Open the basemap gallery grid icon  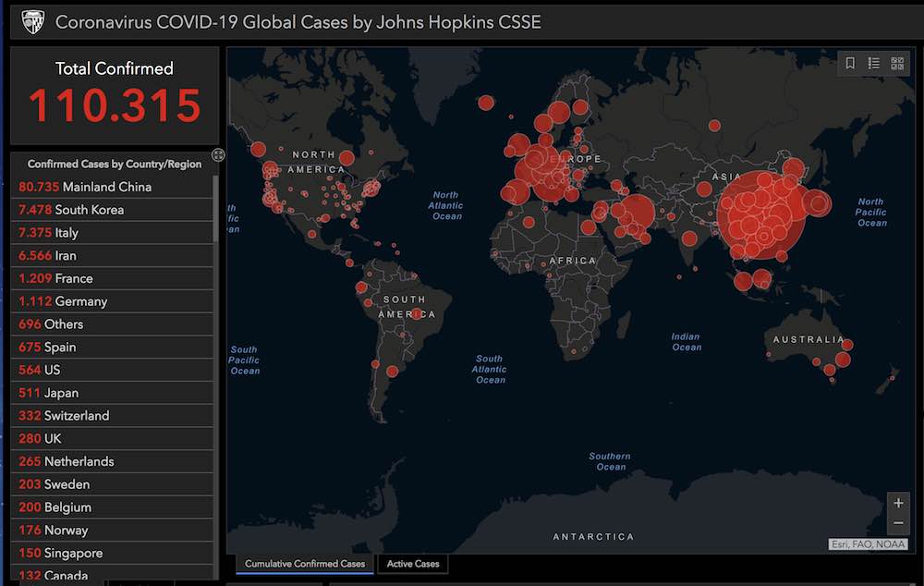(897, 64)
